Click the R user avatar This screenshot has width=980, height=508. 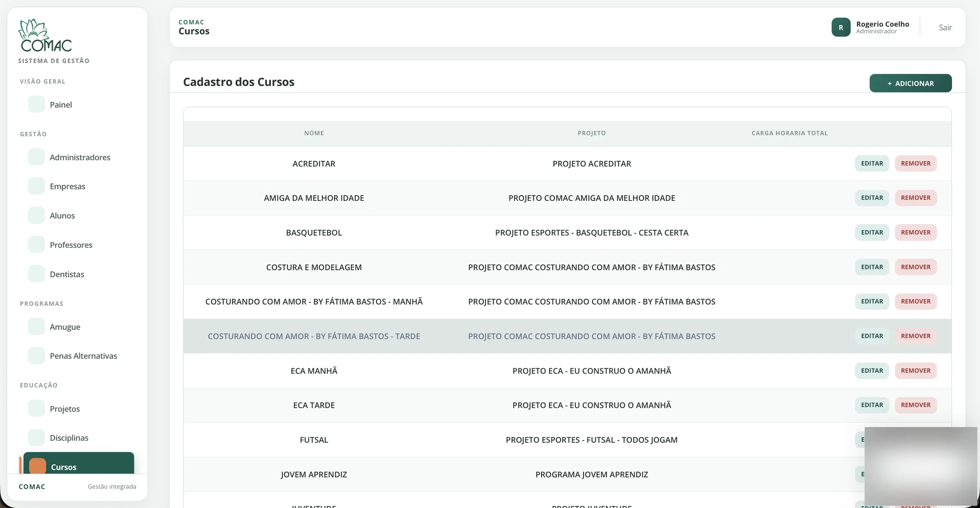point(841,27)
